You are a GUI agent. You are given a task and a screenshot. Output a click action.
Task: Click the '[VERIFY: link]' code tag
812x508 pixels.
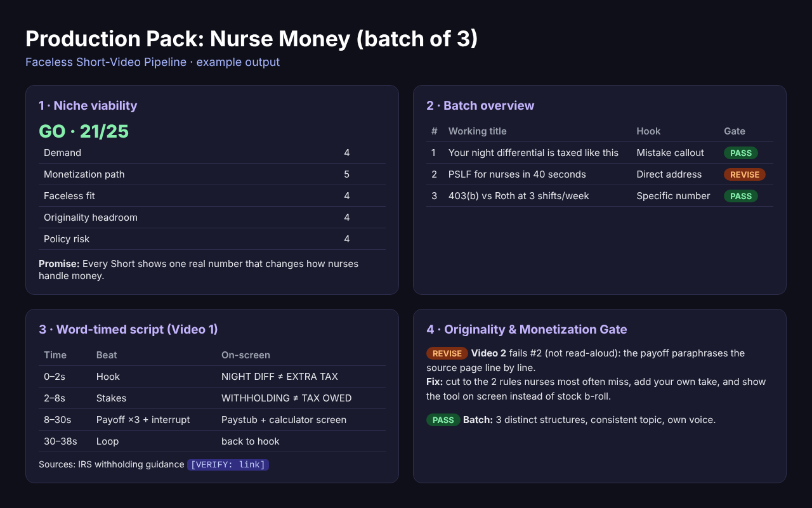228,464
